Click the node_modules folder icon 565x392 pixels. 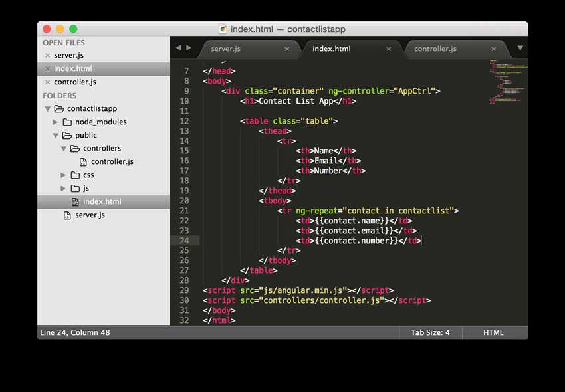tap(67, 122)
